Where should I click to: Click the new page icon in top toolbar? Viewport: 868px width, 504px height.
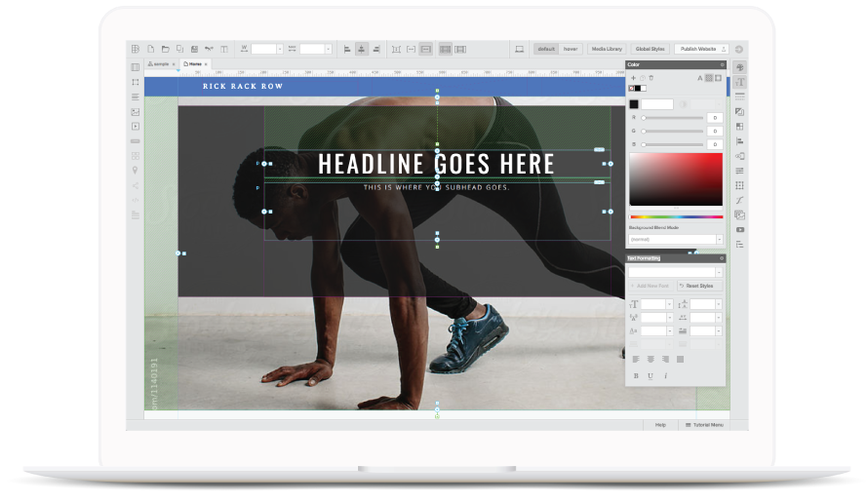point(150,50)
